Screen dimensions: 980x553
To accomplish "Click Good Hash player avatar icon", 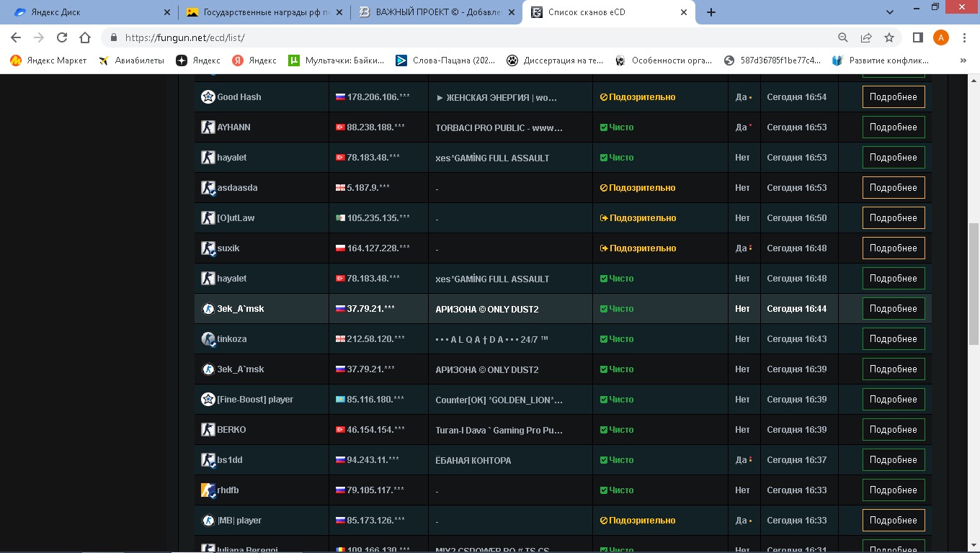I will (208, 97).
